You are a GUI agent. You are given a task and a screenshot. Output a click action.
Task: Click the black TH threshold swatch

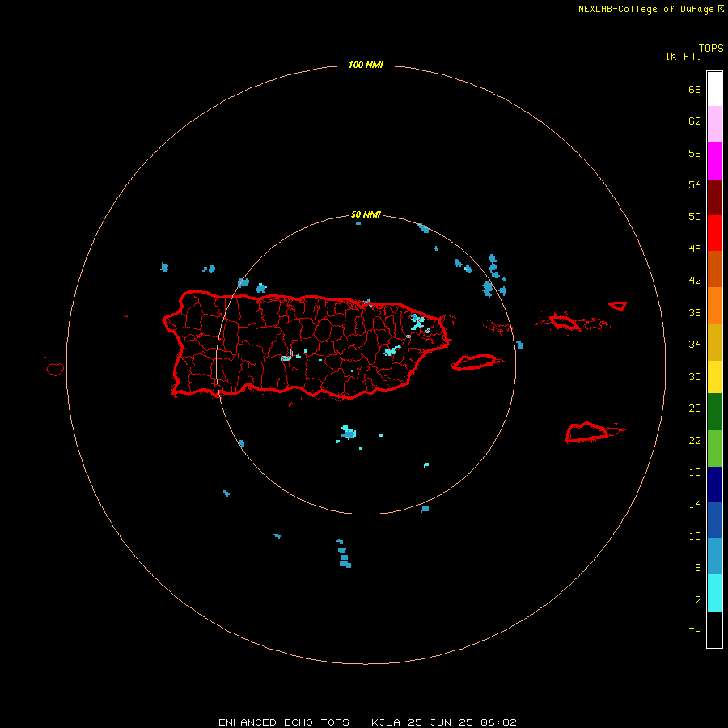tap(714, 629)
